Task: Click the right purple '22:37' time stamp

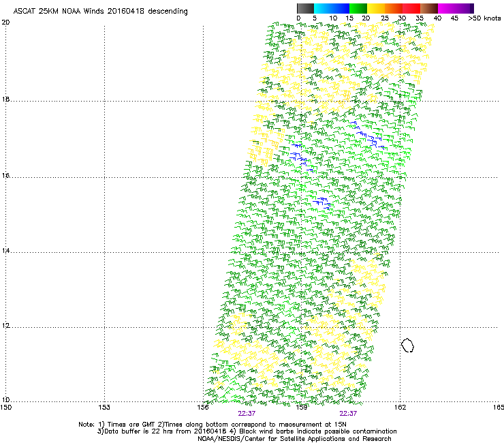Action: pos(348,414)
